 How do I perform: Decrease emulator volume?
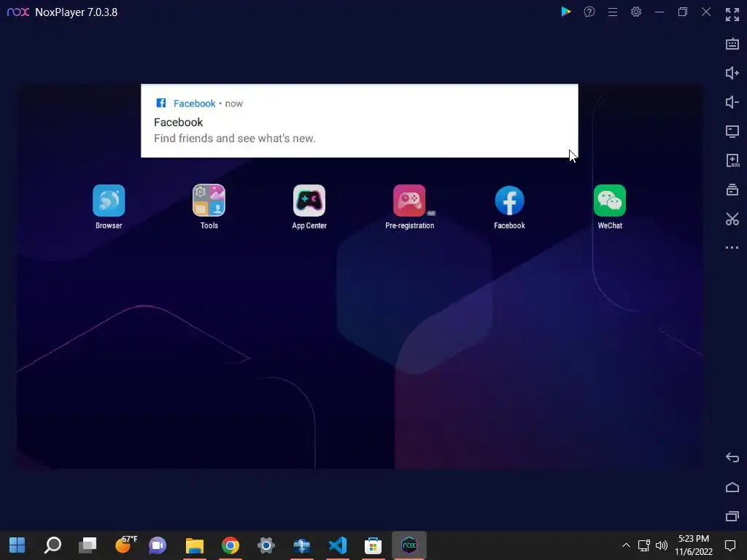(732, 102)
